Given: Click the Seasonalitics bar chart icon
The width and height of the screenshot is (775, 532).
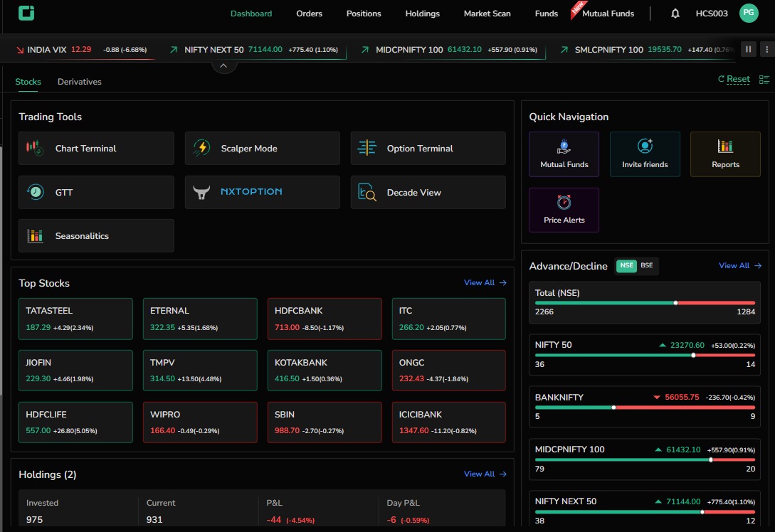Looking at the screenshot, I should point(35,235).
